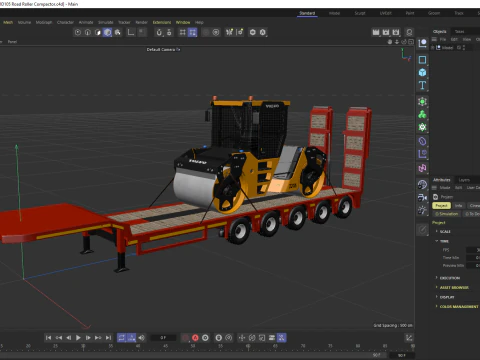Click the head-shaped icon beside render buttons

coord(409,32)
